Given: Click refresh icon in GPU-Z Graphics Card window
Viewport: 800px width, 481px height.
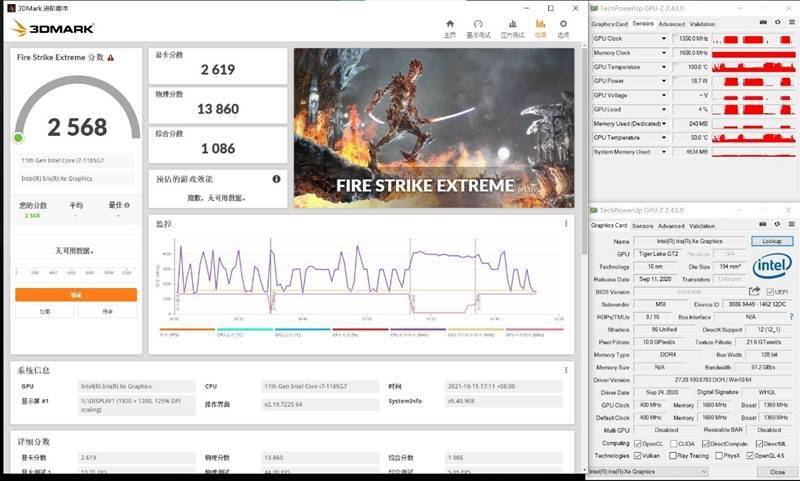Looking at the screenshot, I should coord(777,224).
